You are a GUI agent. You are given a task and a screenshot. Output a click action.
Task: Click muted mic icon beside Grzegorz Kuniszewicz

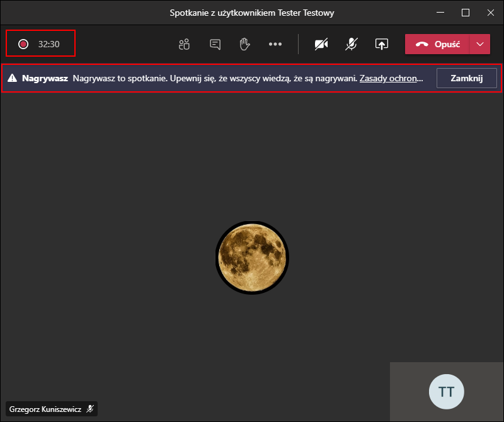[90, 409]
